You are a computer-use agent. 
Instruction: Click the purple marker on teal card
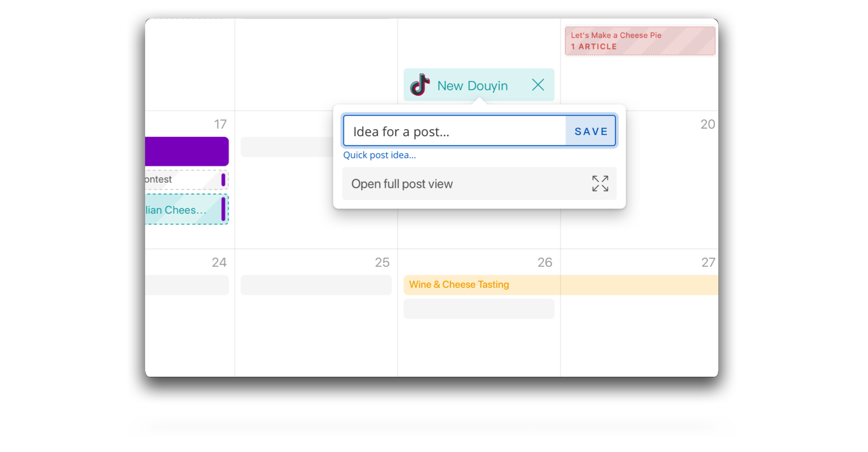point(223,209)
